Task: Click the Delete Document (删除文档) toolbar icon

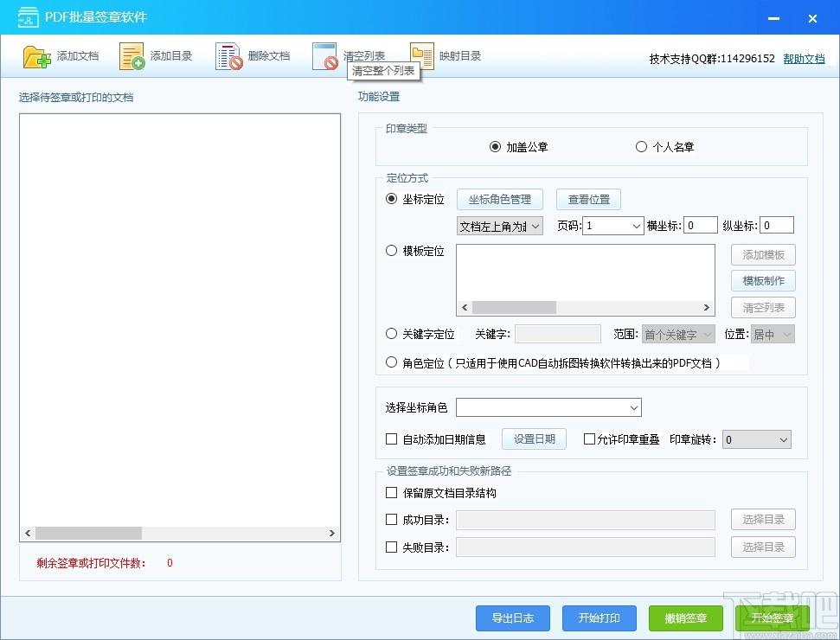Action: [x=229, y=57]
